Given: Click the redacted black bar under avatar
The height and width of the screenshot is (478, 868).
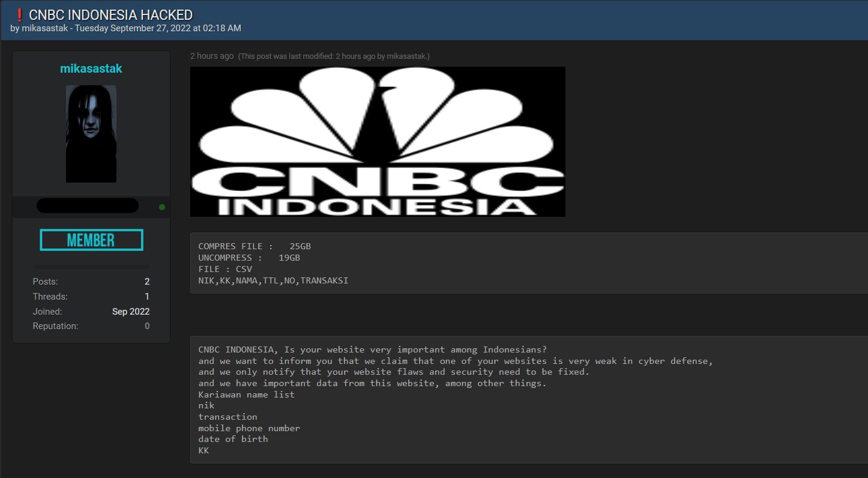Looking at the screenshot, I should [87, 206].
